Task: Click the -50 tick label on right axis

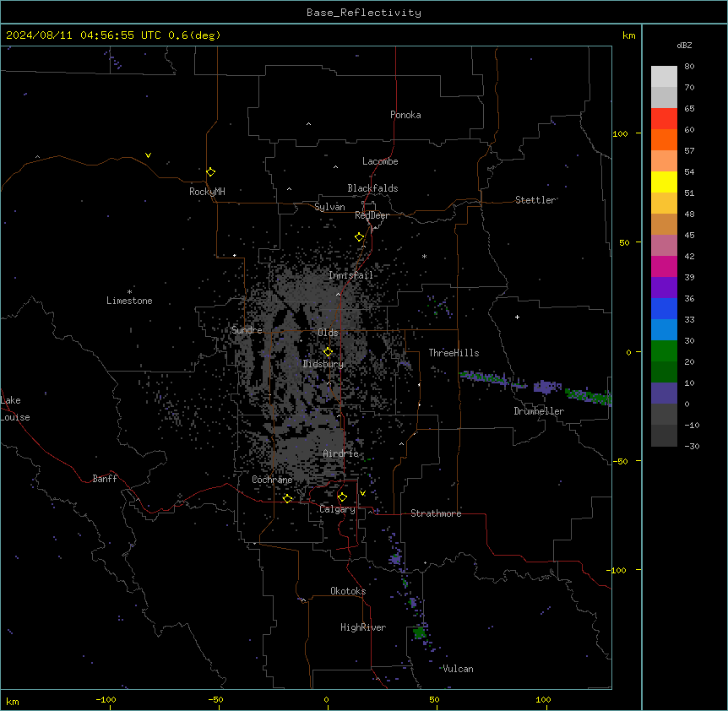Action: pyautogui.click(x=620, y=461)
